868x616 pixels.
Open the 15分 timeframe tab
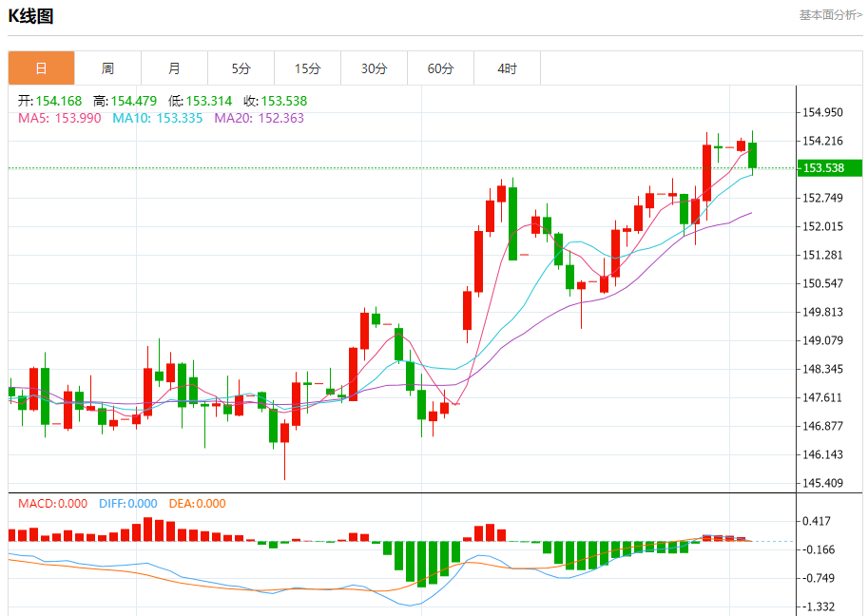click(308, 68)
